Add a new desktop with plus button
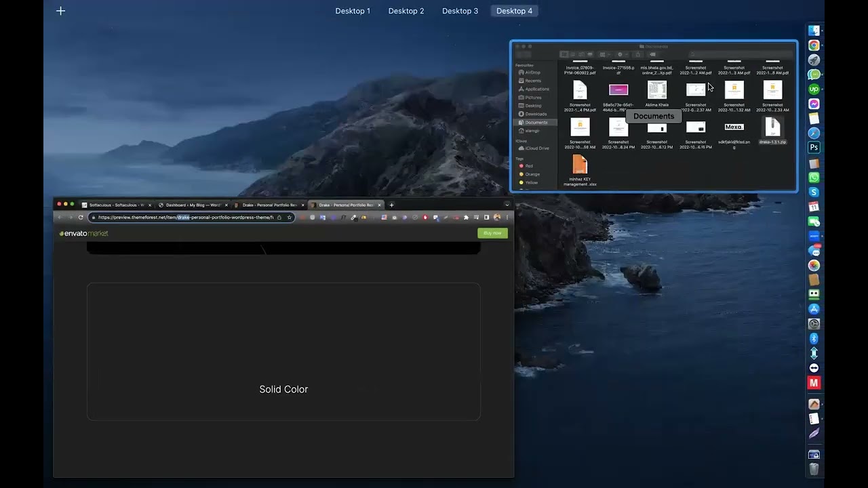This screenshot has width=868, height=488. (60, 11)
